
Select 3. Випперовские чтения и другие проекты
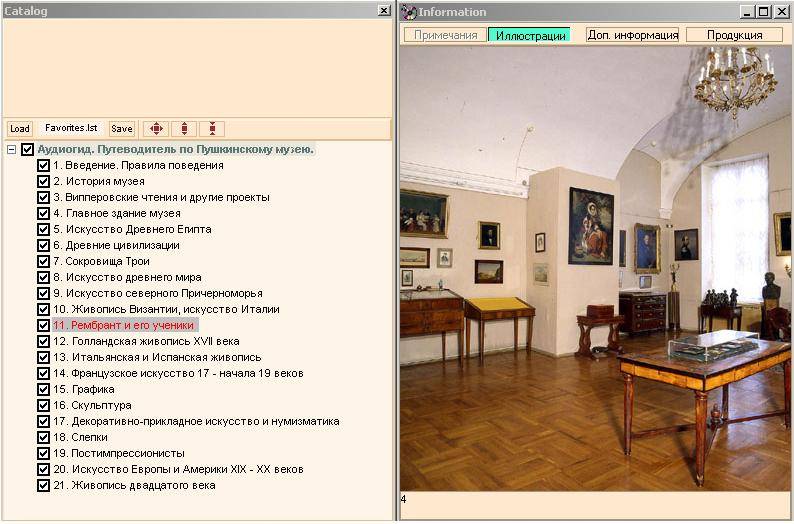click(x=161, y=197)
